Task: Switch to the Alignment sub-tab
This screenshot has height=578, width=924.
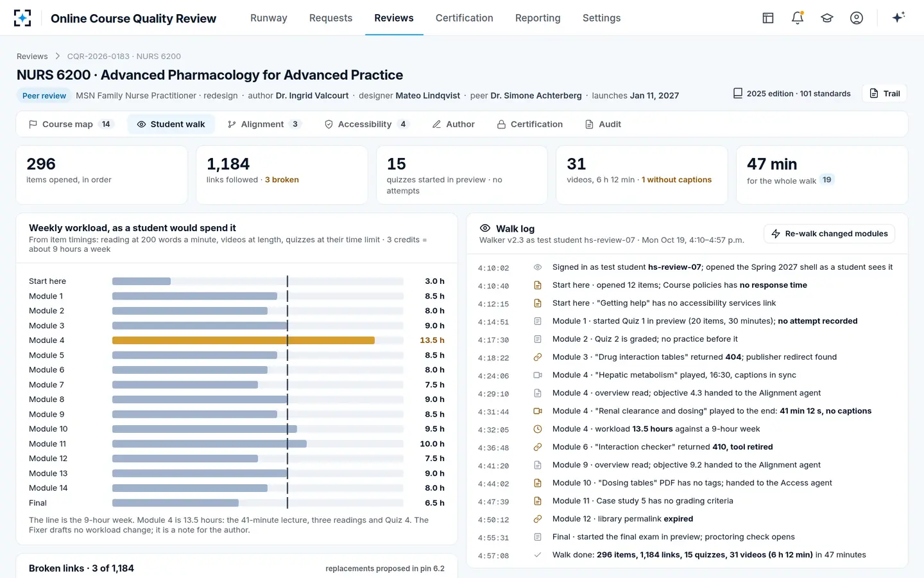Action: [x=264, y=124]
